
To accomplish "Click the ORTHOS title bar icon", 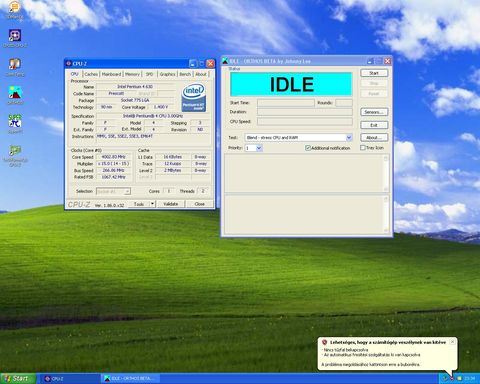I will coord(225,61).
